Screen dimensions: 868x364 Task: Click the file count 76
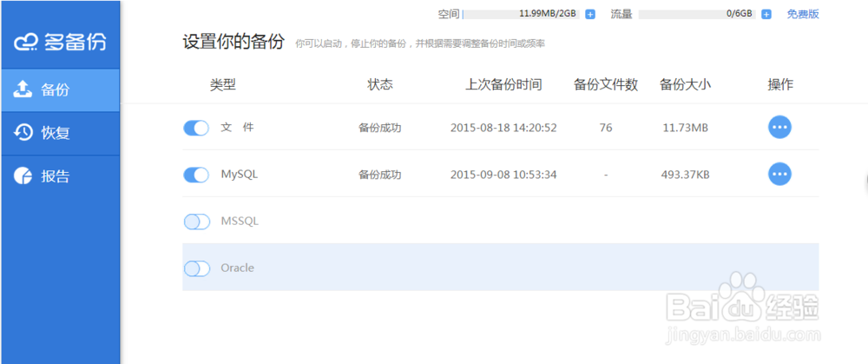(x=606, y=128)
